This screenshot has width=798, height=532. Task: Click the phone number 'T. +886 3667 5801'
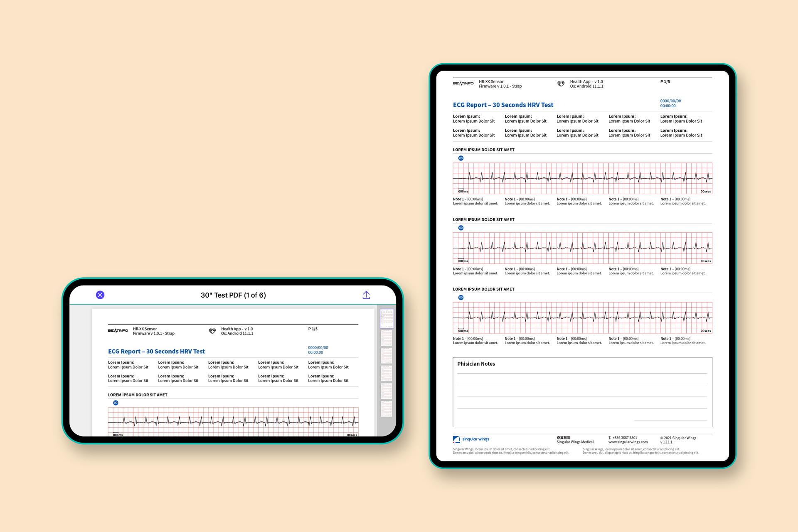(x=623, y=438)
